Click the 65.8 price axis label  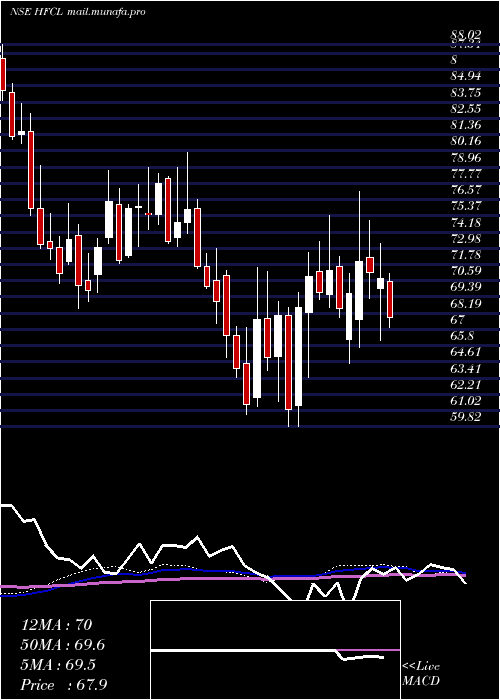462,336
